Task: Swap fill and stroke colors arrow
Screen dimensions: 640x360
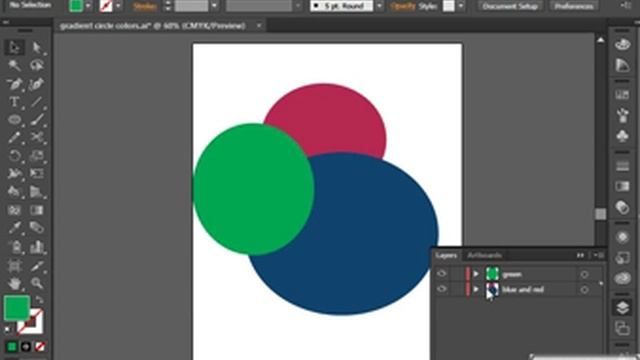Action: click(x=39, y=300)
